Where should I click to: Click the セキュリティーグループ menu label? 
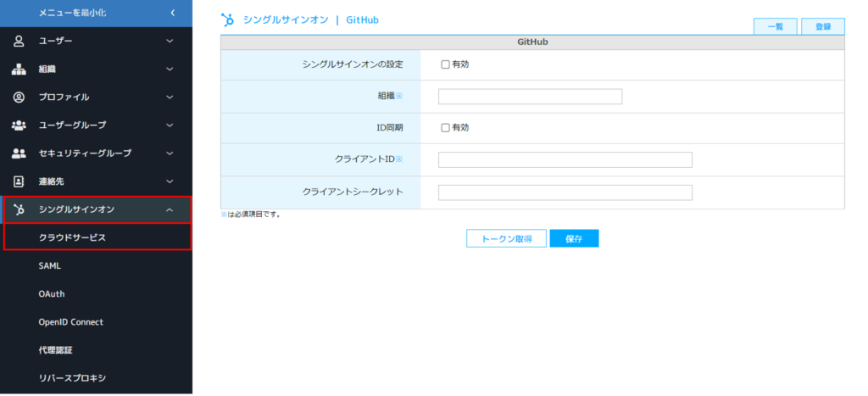[x=86, y=153]
